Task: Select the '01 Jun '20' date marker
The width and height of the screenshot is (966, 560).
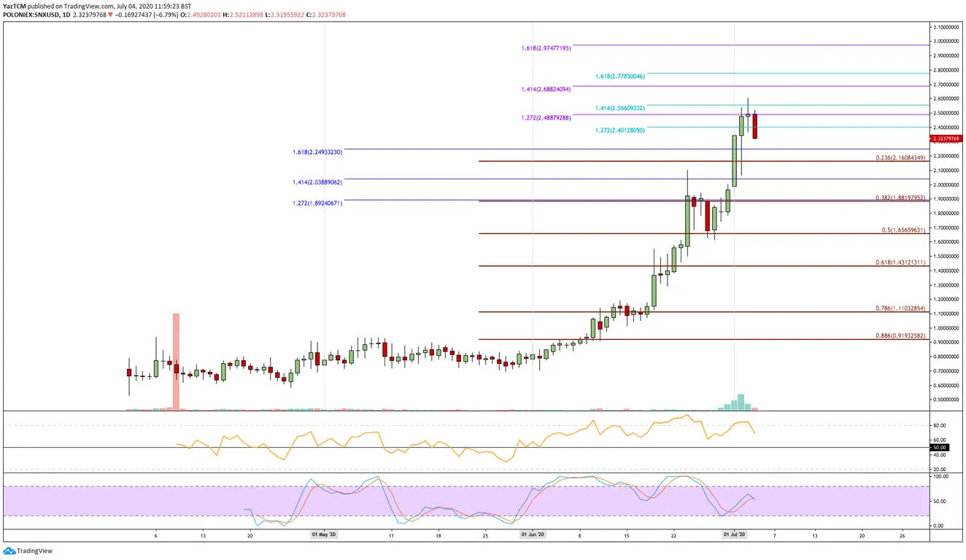Action: click(533, 535)
